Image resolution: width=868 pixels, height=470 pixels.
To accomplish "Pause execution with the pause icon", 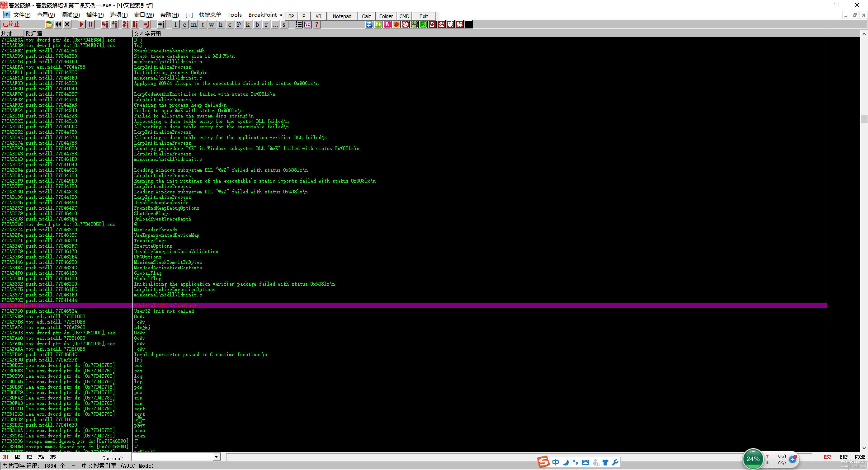I will tap(91, 24).
